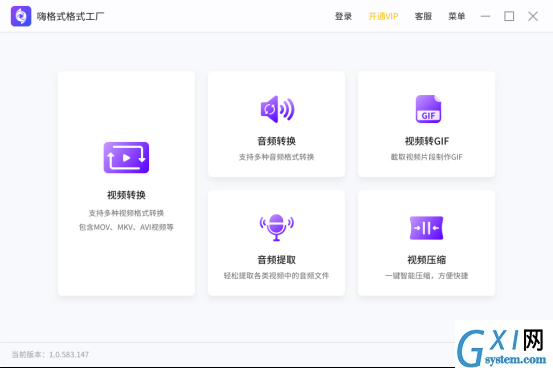Click the text 包含MOV、MKV、AVI视频等
This screenshot has width=553, height=368.
tap(126, 227)
